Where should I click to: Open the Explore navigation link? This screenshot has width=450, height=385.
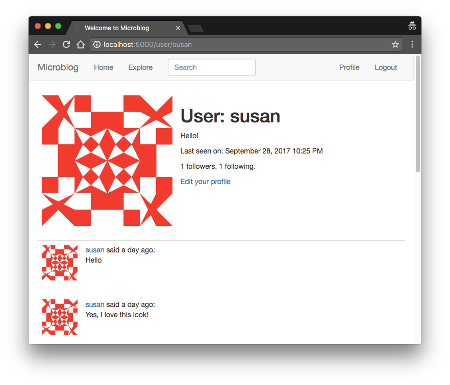click(140, 67)
